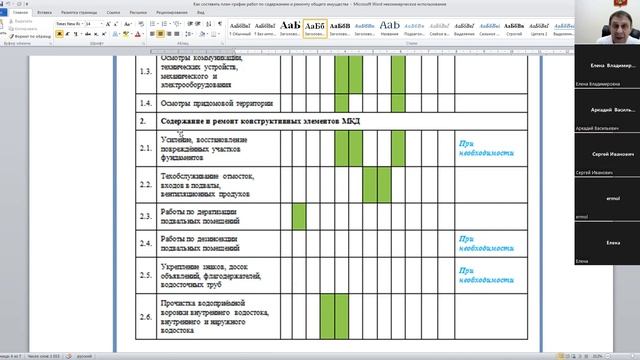This screenshot has width=640, height=360.
Task: Click the language indicator русский in the status bar
Action: pyautogui.click(x=84, y=356)
